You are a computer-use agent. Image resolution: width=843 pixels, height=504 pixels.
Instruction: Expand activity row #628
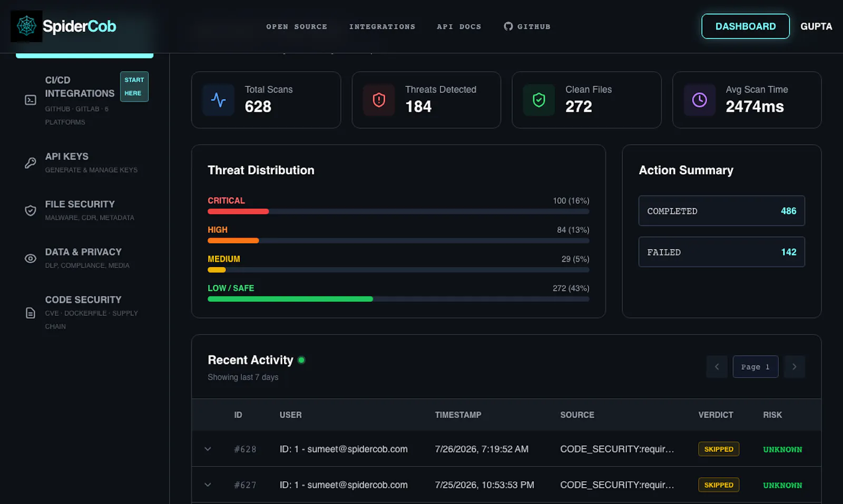tap(208, 449)
